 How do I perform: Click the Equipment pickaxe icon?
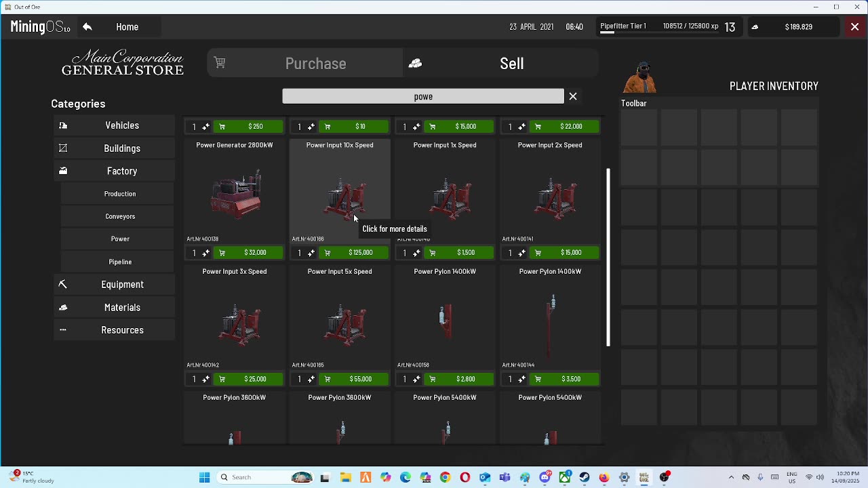(x=63, y=285)
